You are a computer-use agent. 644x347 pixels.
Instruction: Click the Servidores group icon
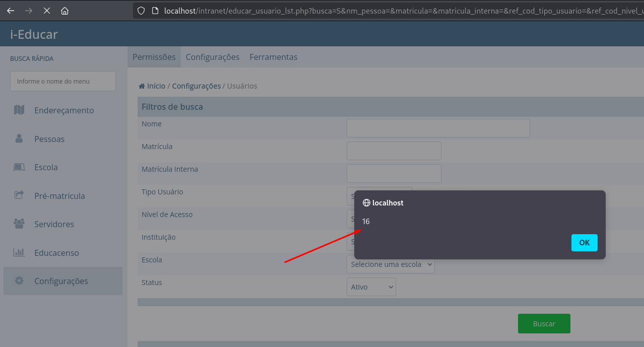tap(19, 224)
